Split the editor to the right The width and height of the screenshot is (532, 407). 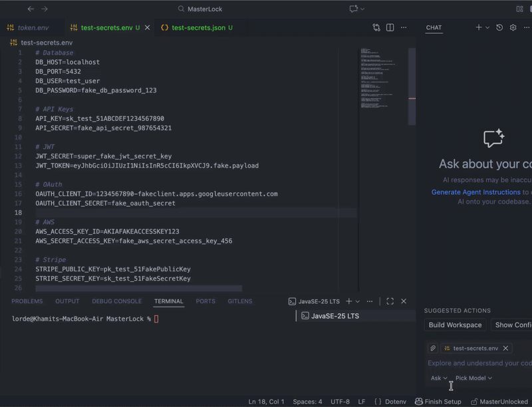(x=390, y=27)
